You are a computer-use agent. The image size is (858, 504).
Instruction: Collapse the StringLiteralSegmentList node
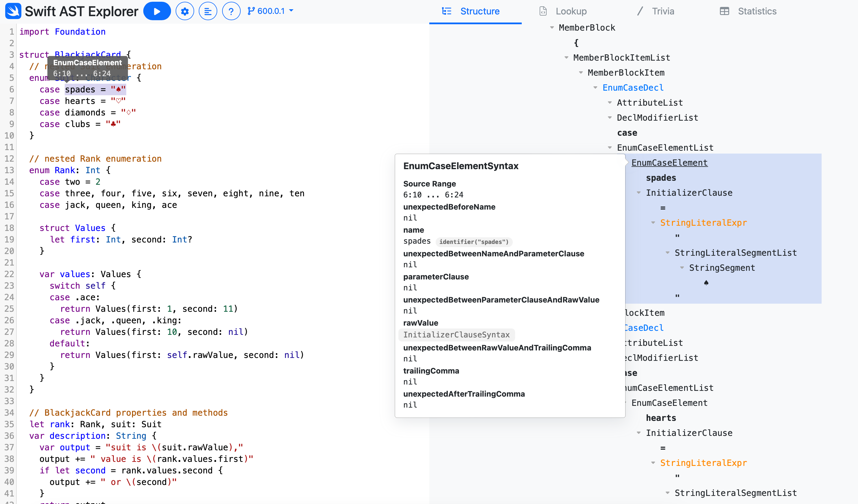(667, 253)
